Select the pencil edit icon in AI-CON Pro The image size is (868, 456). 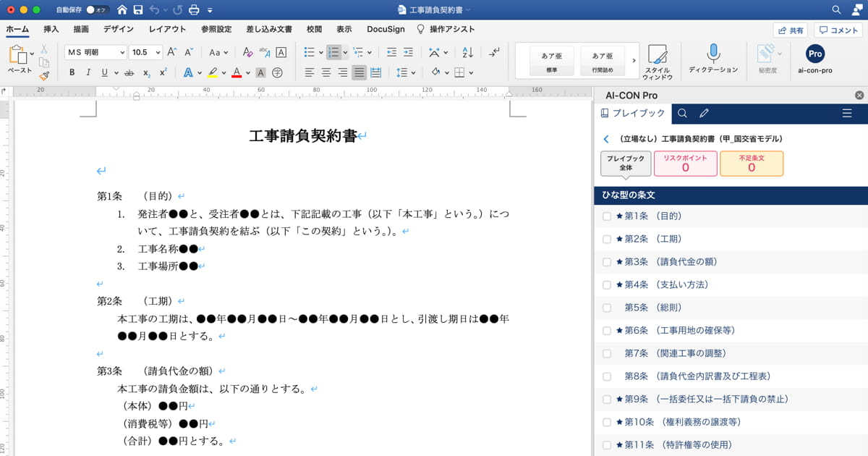click(x=704, y=113)
